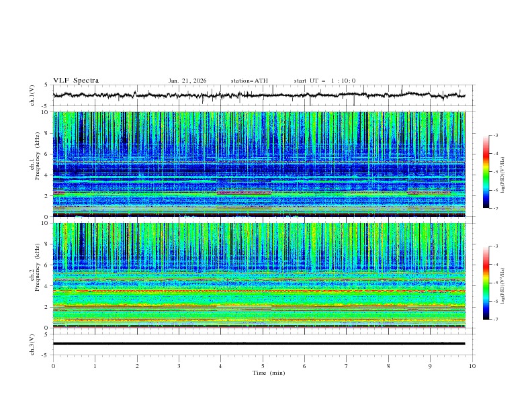Click the time axis tick label '0'
532x411 pixels.
click(x=53, y=366)
